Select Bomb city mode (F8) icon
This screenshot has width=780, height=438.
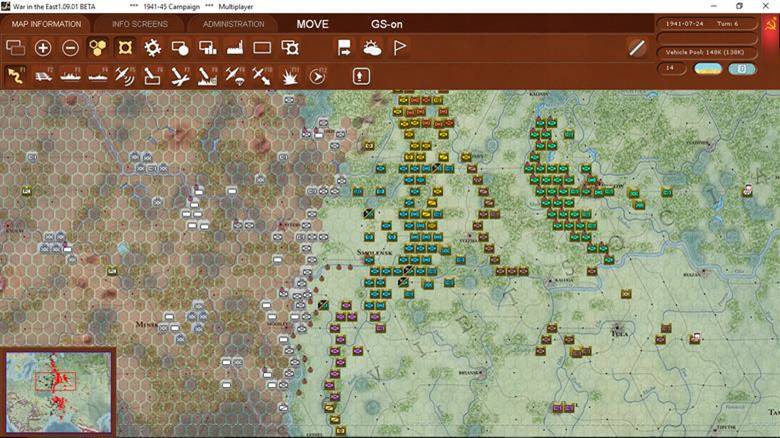pyautogui.click(x=207, y=76)
